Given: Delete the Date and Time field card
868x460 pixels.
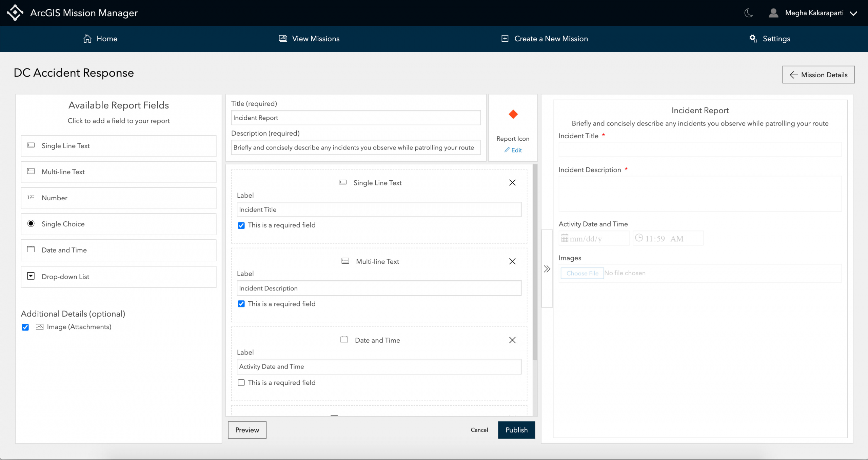Looking at the screenshot, I should point(512,340).
